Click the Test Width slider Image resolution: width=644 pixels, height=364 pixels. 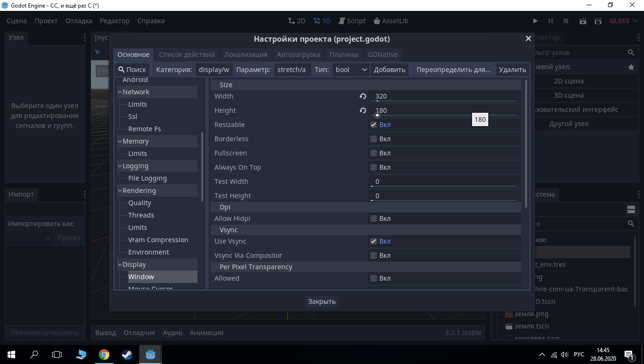click(x=444, y=186)
